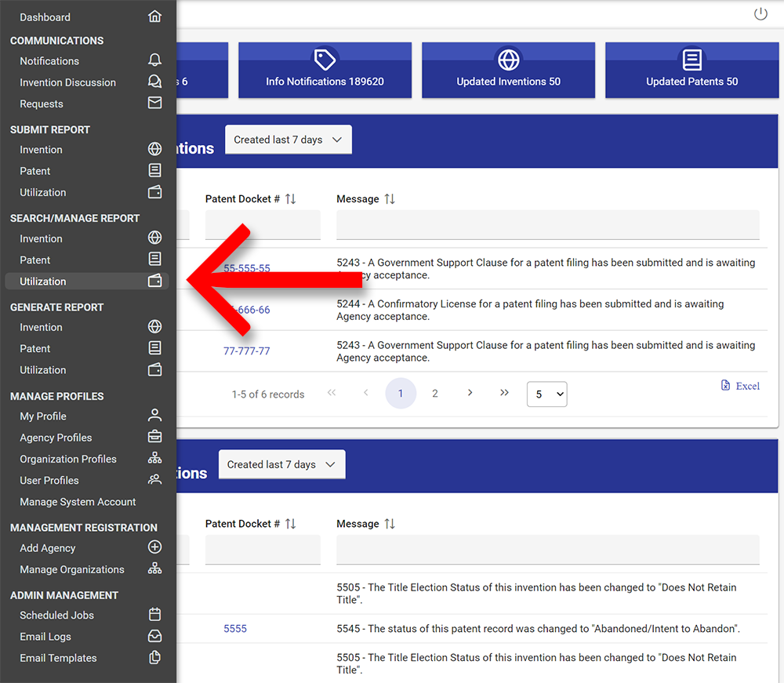Screen dimensions: 784x683
Task: Open Email Templates in Admin Management
Action: click(x=58, y=658)
